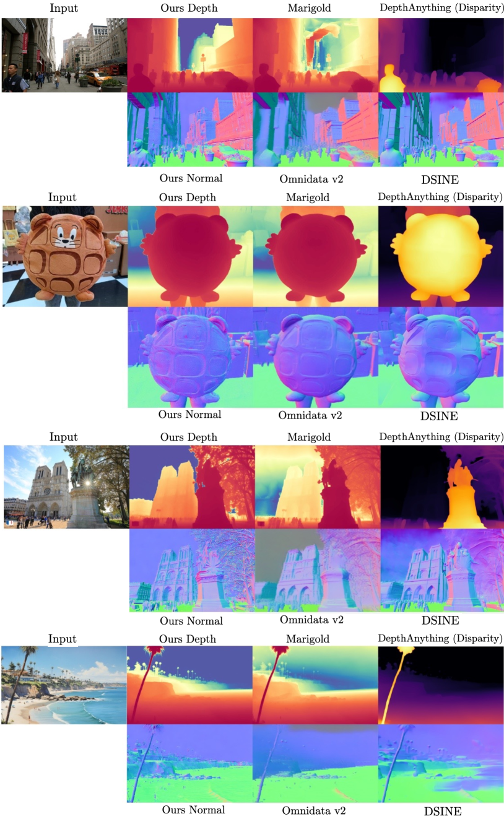Click 'Ours Depth' label above the plush toy depth map
504x819 pixels.
click(x=188, y=197)
